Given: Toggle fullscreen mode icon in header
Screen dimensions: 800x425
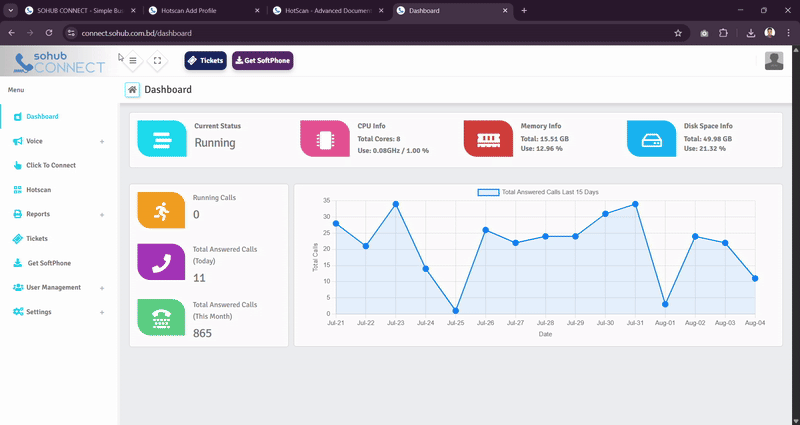Looking at the screenshot, I should pos(157,61).
